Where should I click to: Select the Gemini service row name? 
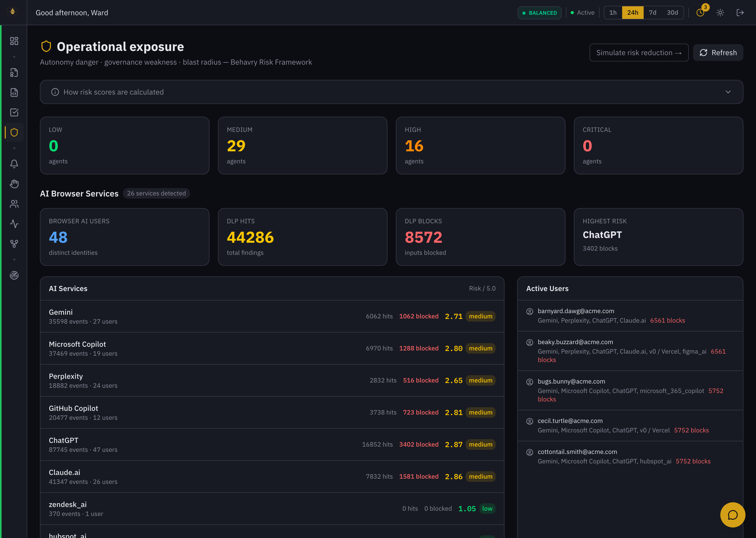(61, 312)
